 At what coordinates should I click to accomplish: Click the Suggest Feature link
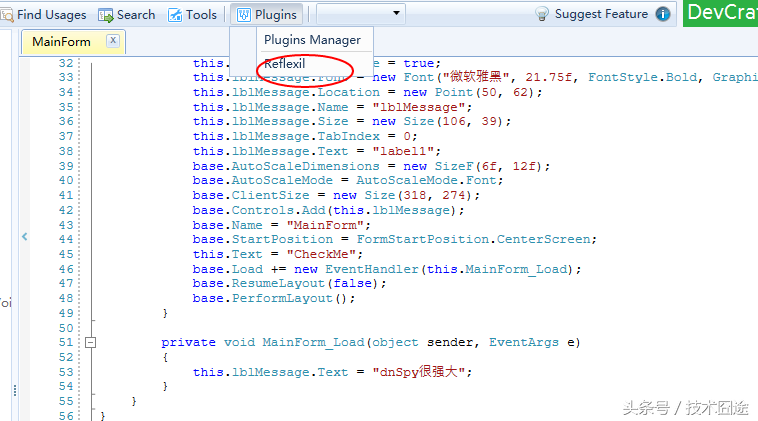601,14
